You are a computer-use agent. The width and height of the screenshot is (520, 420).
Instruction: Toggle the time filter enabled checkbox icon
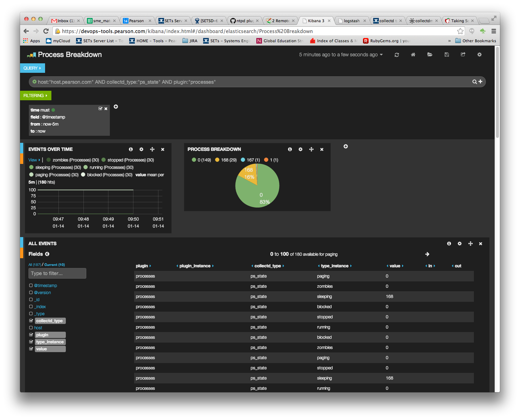(x=100, y=109)
